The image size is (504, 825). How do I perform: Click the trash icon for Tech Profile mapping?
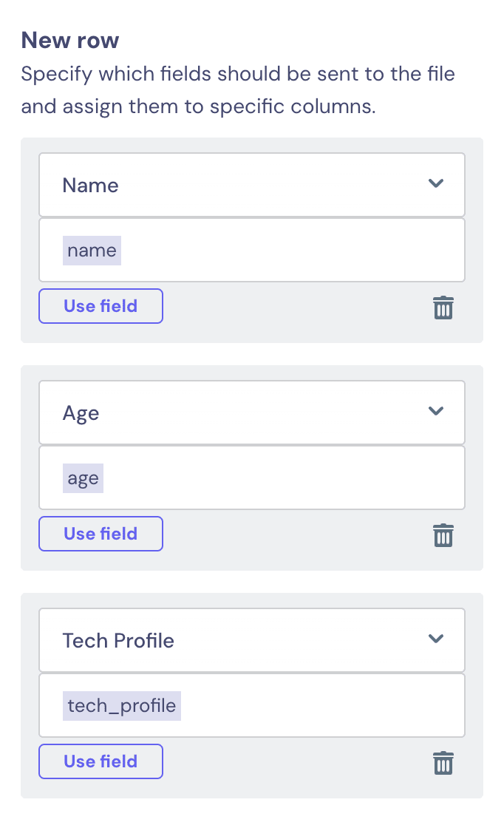443,763
